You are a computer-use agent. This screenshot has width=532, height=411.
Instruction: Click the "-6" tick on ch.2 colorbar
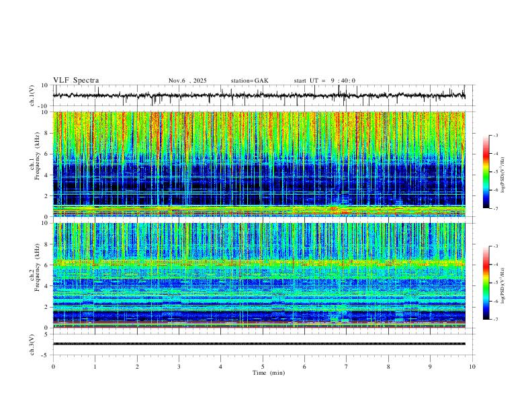coord(496,301)
